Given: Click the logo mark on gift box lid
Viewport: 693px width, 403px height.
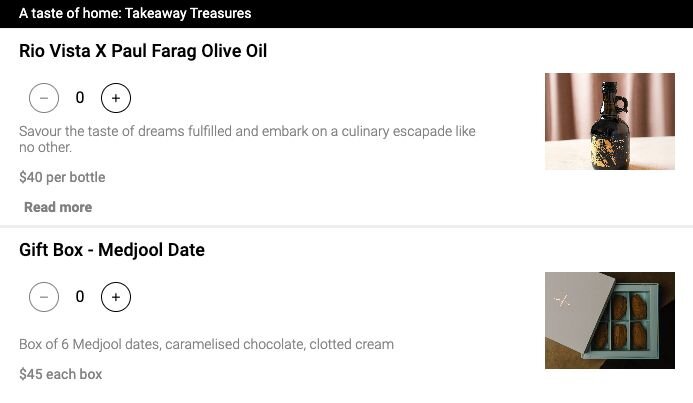Looking at the screenshot, I should pos(562,302).
